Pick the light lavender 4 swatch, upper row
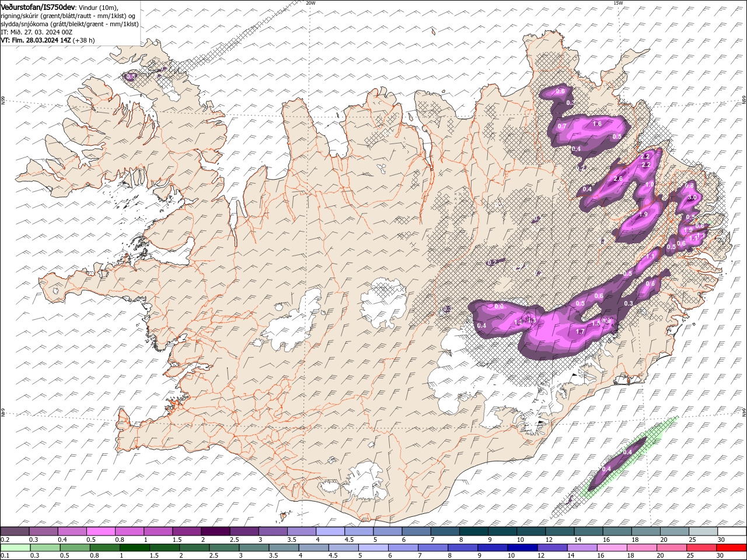Screen dimensions: 747x560 (x=330, y=531)
